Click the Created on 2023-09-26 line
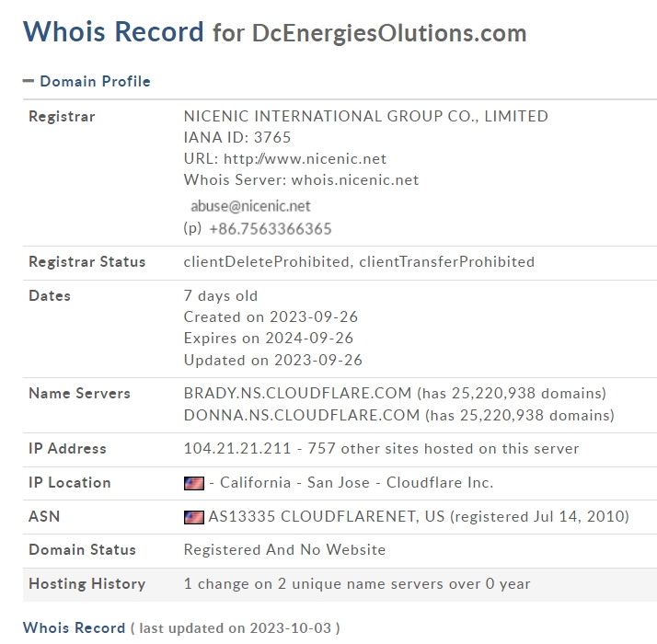This screenshot has width=657, height=644. click(x=271, y=316)
